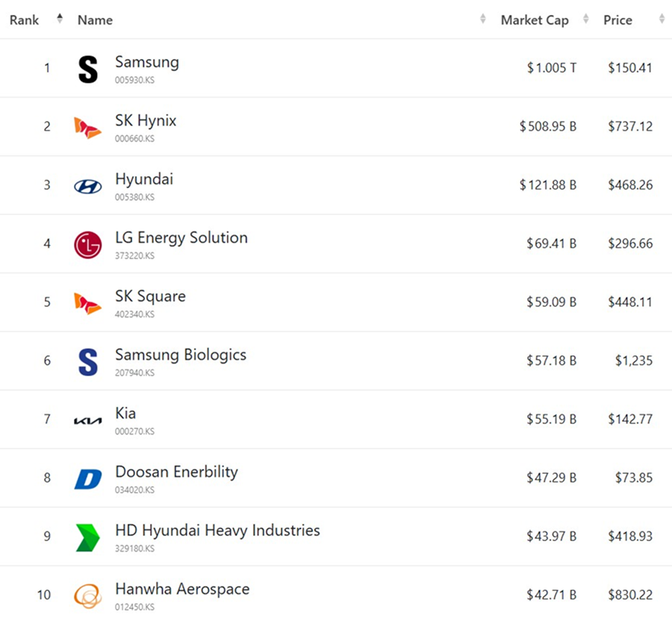Click the Name column header
The image size is (672, 621).
coord(95,20)
